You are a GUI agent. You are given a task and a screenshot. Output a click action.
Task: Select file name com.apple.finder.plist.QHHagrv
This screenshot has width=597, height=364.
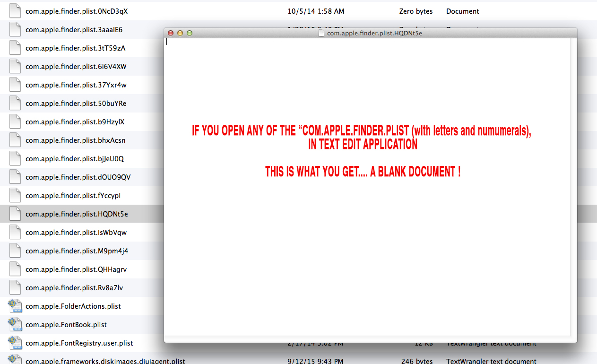pyautogui.click(x=76, y=269)
